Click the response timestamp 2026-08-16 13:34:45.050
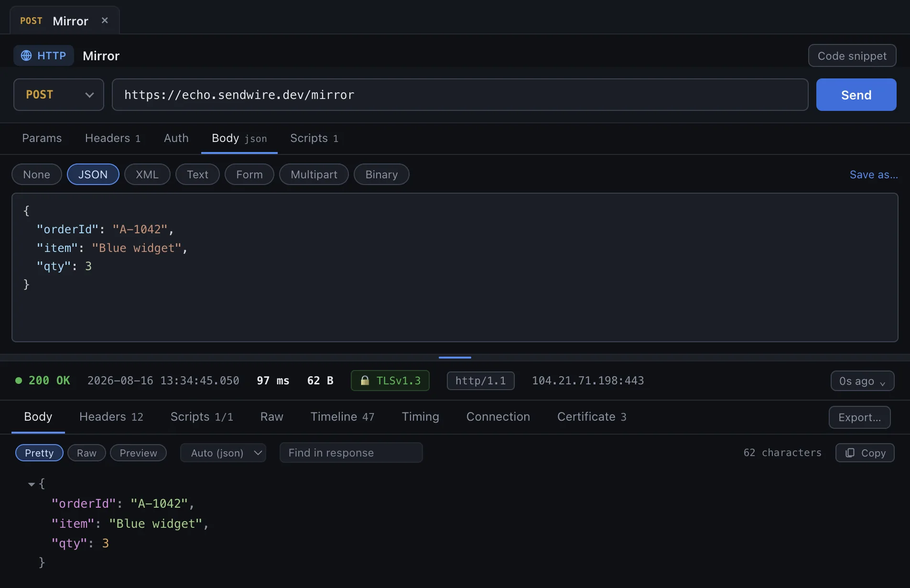 (163, 381)
